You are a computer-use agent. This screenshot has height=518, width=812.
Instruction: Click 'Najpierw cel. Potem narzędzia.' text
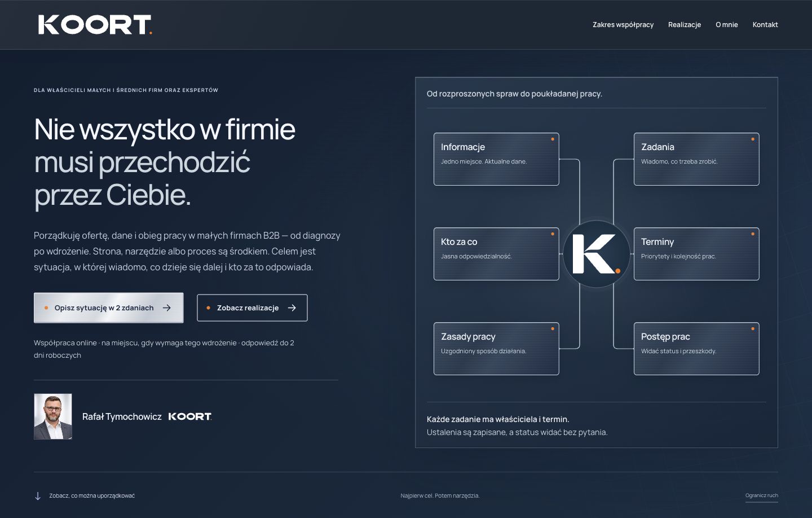(440, 496)
